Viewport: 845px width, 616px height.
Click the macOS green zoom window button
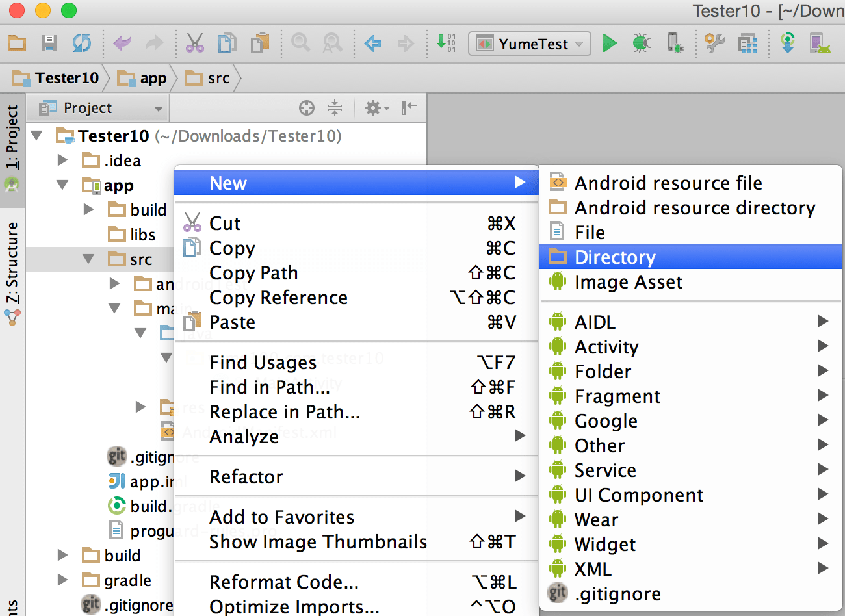(x=68, y=10)
